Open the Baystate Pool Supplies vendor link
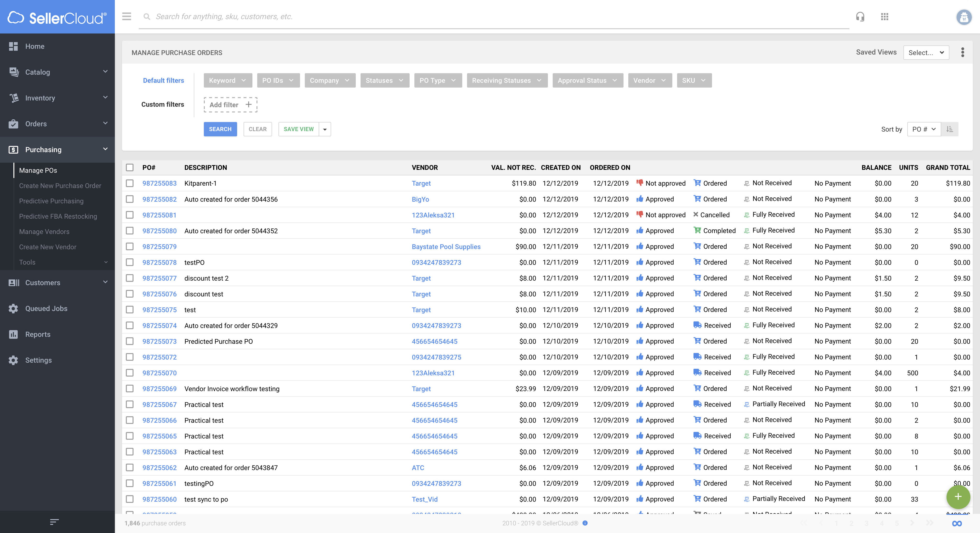This screenshot has width=980, height=533. point(446,247)
